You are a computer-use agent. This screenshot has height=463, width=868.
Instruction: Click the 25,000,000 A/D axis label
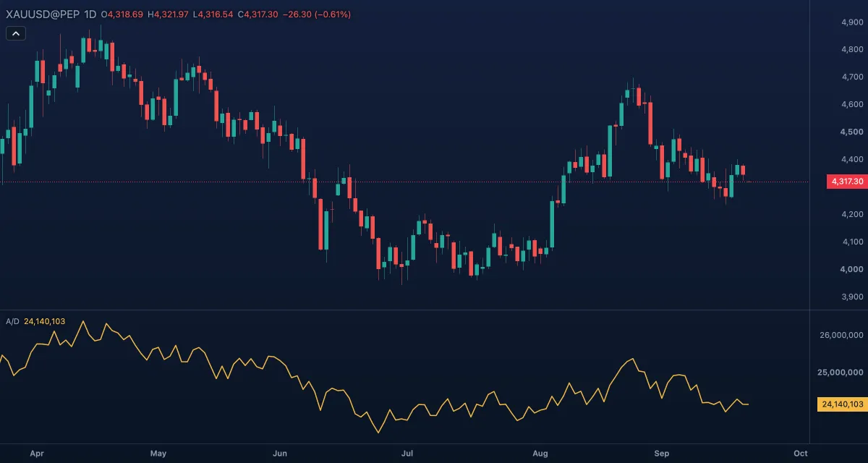[x=842, y=373]
